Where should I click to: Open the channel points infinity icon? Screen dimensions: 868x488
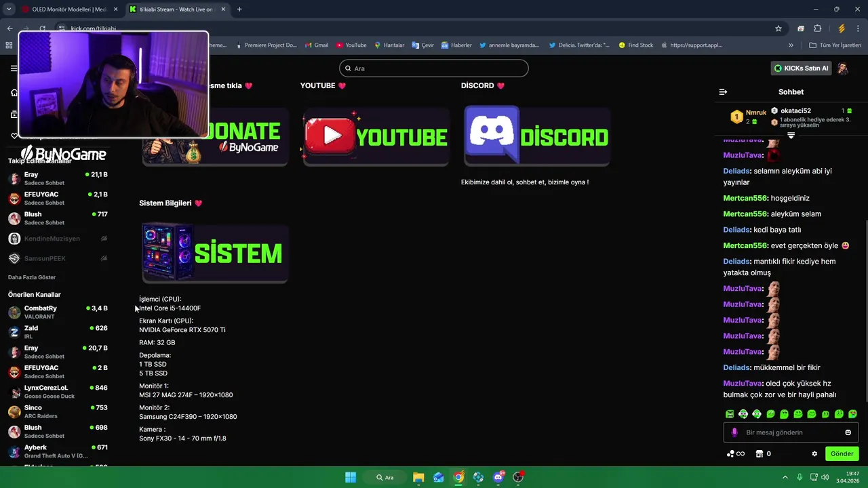736,453
